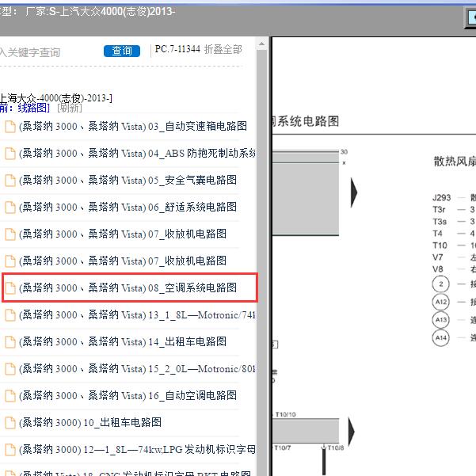Open 16_自动空调电路图 entry
The height and width of the screenshot is (476, 476).
click(128, 395)
